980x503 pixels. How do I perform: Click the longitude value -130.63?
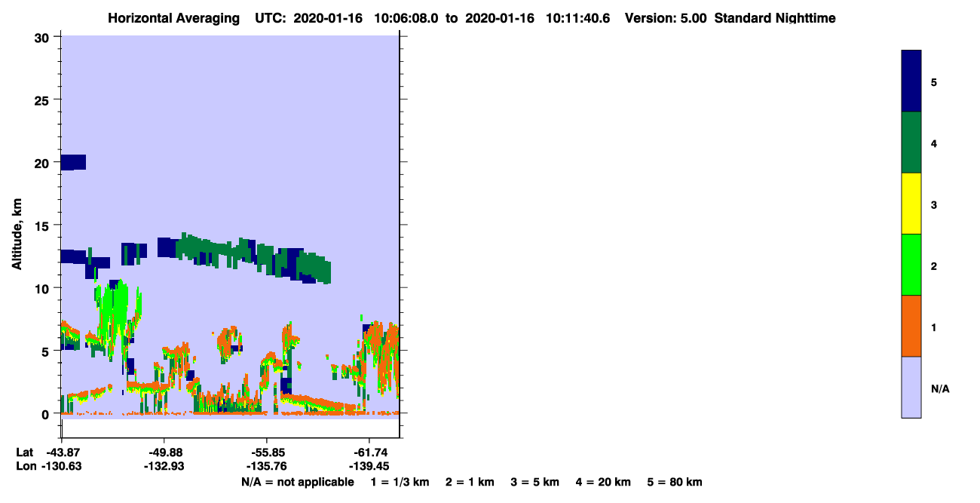[62, 466]
